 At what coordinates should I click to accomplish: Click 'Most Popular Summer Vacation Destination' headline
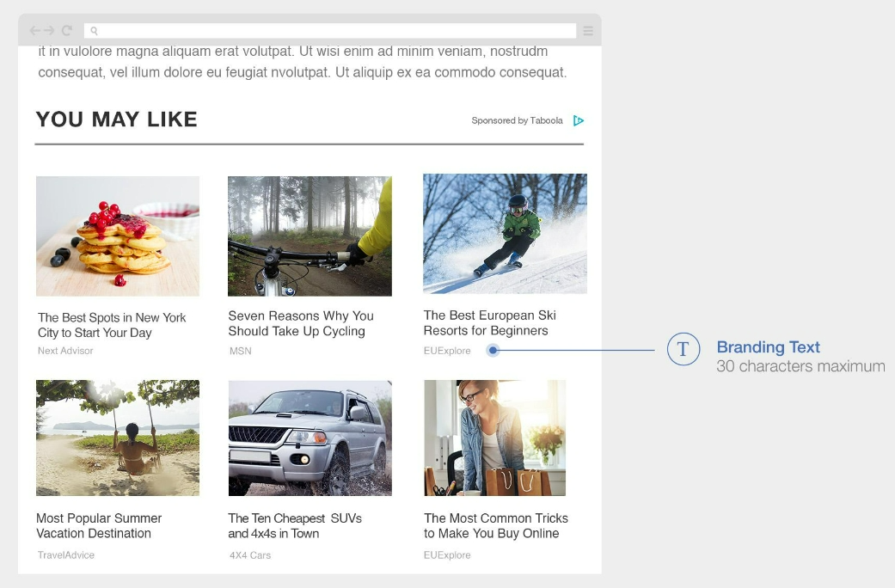pos(99,525)
